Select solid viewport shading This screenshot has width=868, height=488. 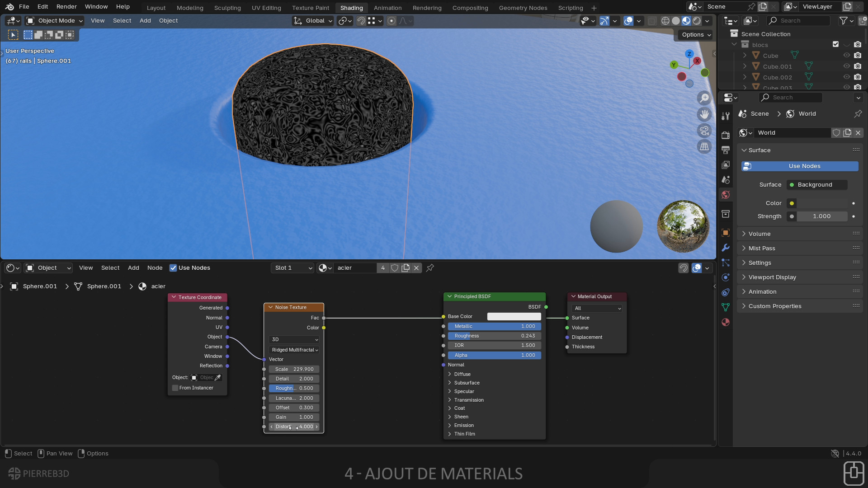coord(676,21)
